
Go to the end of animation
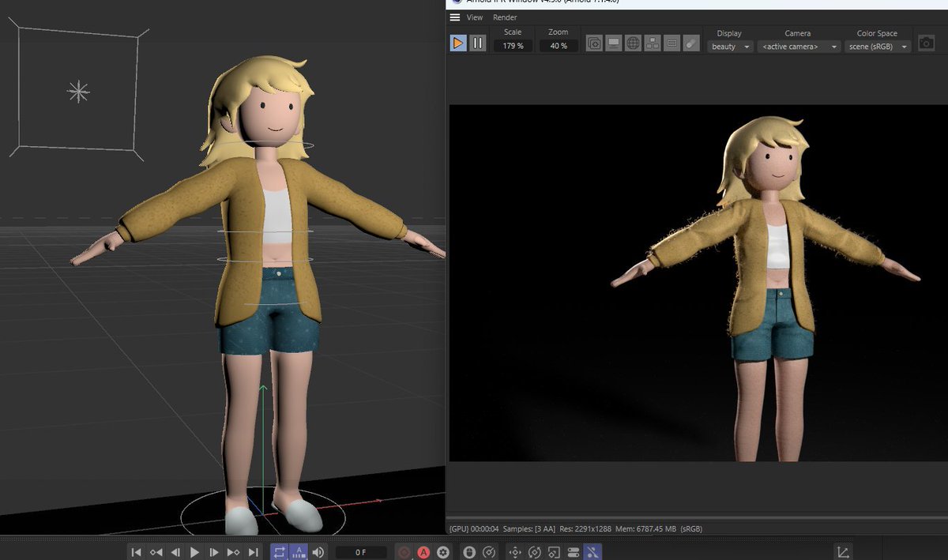pos(254,552)
